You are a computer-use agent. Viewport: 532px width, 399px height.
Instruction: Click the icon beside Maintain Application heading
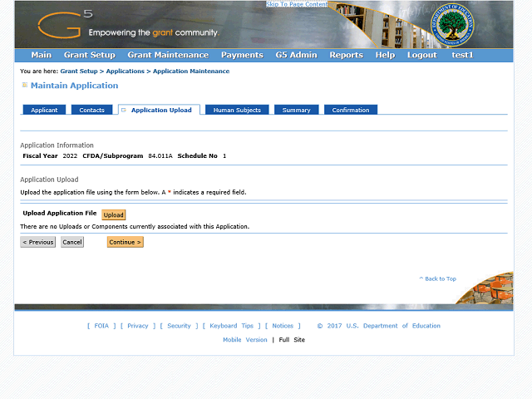(x=25, y=85)
